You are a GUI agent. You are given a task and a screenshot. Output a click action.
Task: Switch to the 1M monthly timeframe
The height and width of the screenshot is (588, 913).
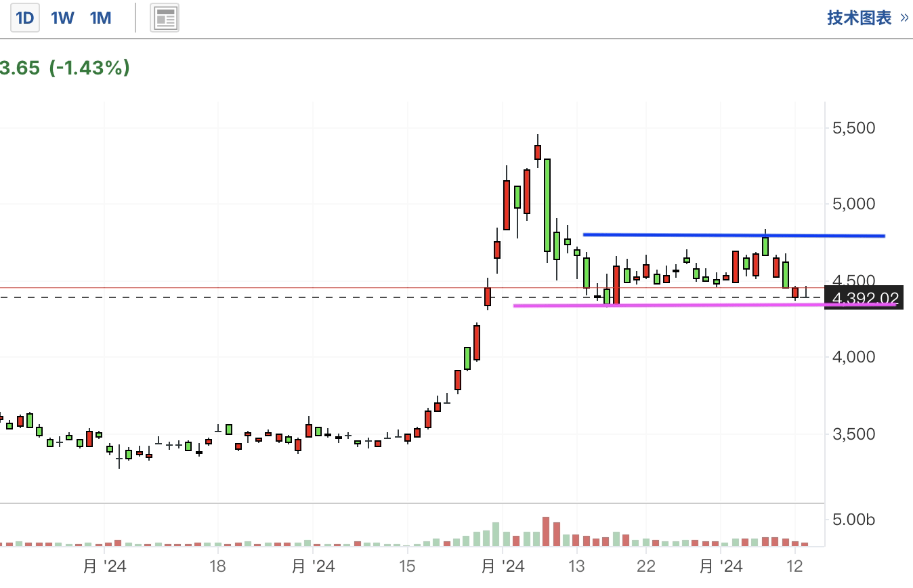[100, 18]
